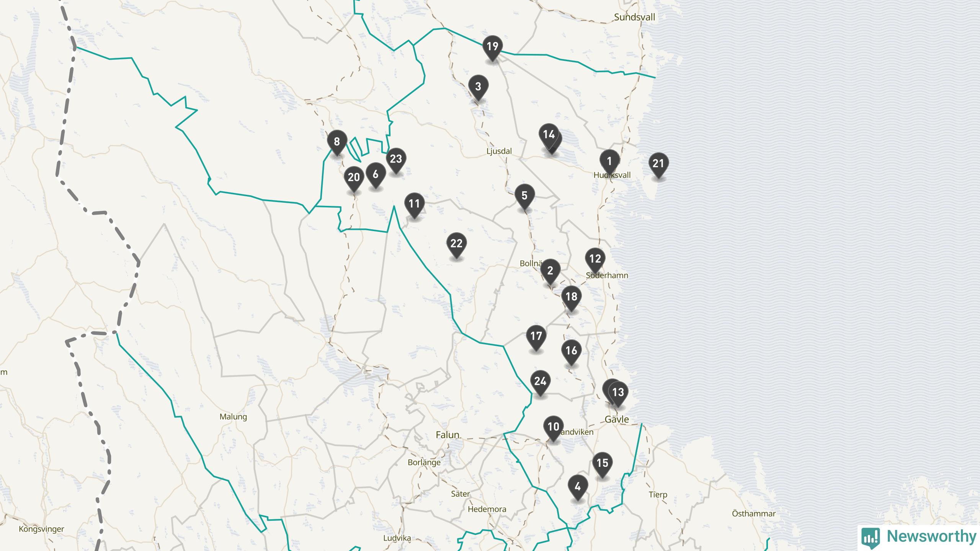Click the Sundsvall city label
980x551 pixels.
coord(635,17)
